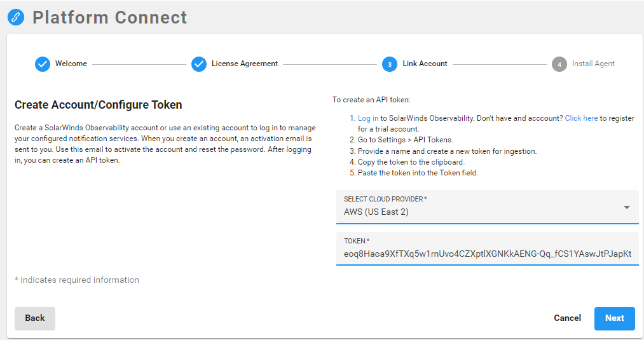644x340 pixels.
Task: Click 'Copy the token to the clipboard' step
Action: pos(411,162)
